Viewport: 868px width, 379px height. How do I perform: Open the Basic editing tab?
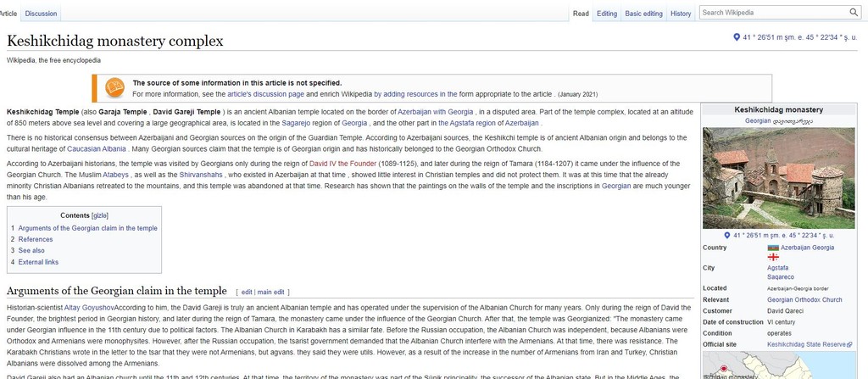pyautogui.click(x=644, y=14)
